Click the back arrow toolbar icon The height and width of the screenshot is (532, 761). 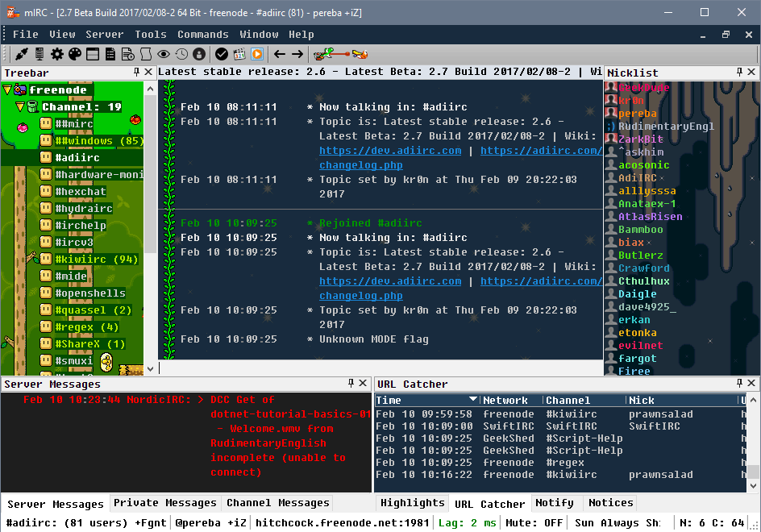coord(280,54)
